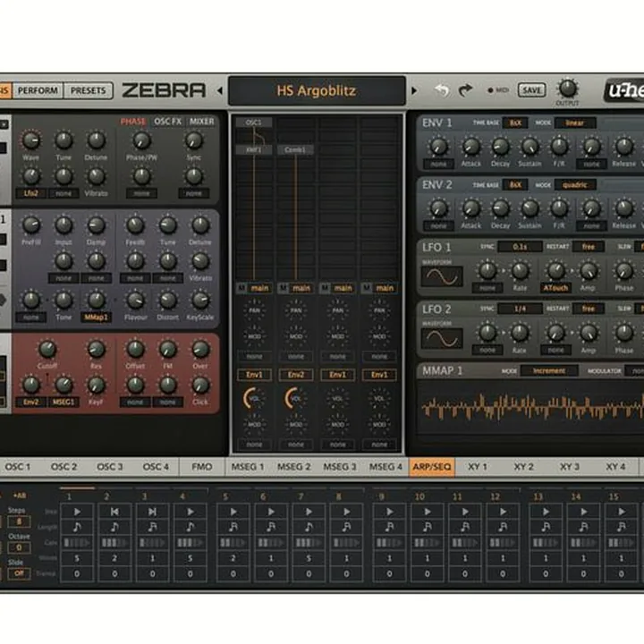Change step 3 note length icon
The height and width of the screenshot is (644, 644).
click(x=152, y=527)
